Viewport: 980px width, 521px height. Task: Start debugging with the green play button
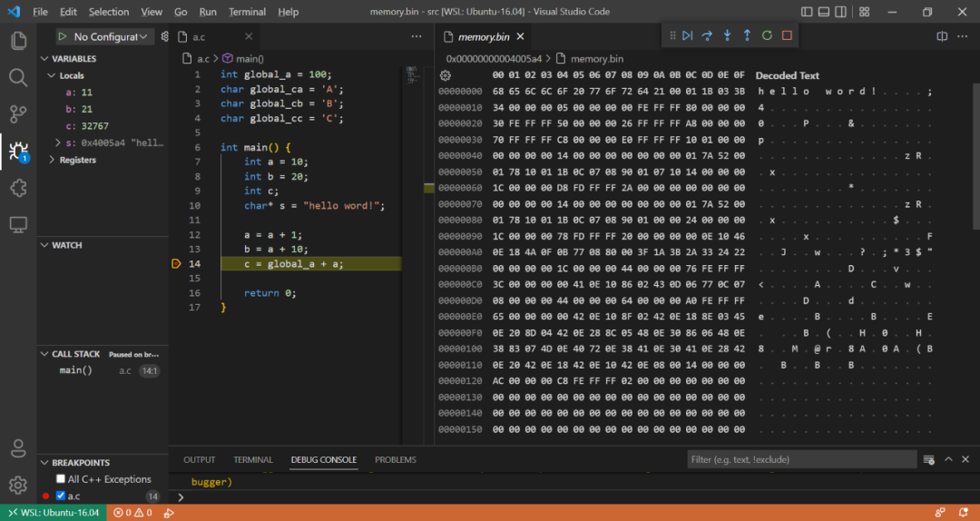63,37
